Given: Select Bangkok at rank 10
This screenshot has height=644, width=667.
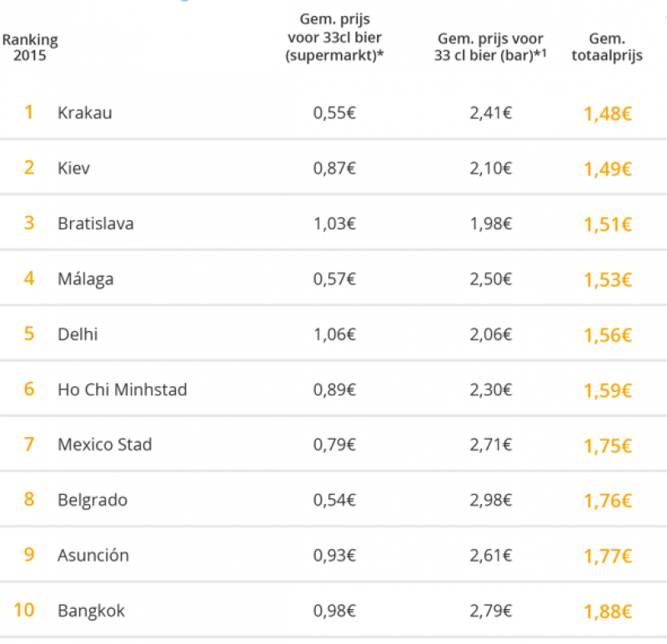Looking at the screenshot, I should pos(91,611).
